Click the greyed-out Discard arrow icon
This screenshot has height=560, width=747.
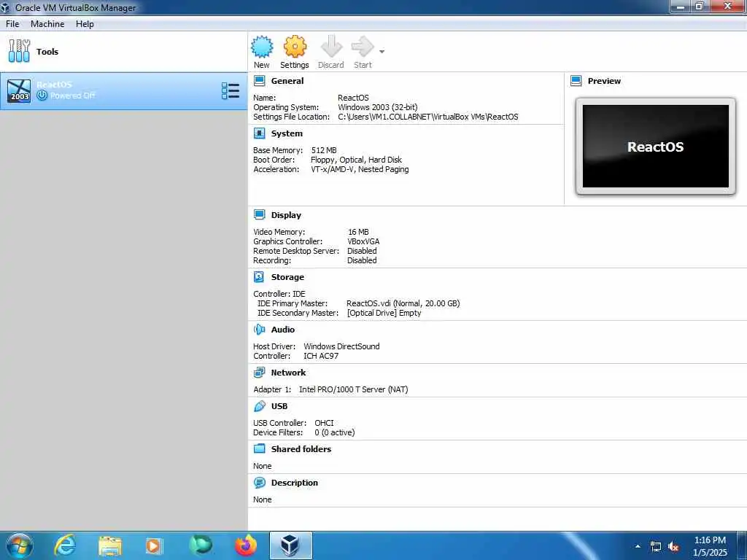[331, 47]
